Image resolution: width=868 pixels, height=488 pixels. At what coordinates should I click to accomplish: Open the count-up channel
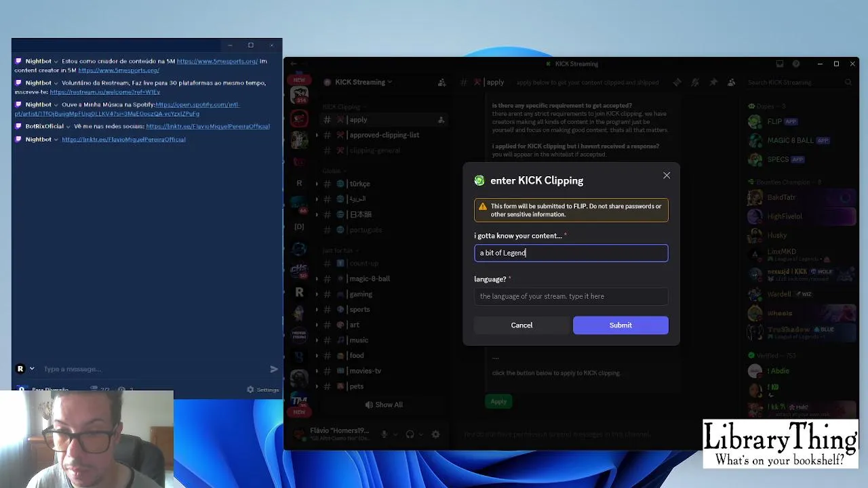(x=363, y=263)
